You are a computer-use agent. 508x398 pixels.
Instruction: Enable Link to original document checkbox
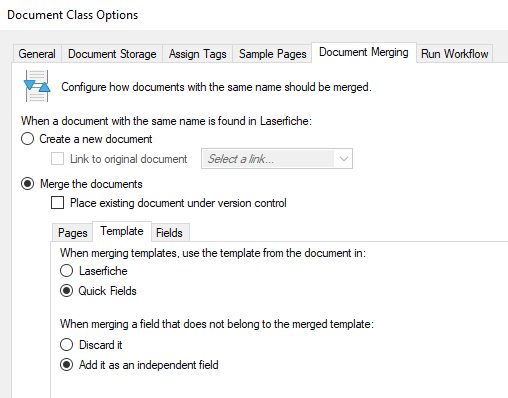[57, 159]
